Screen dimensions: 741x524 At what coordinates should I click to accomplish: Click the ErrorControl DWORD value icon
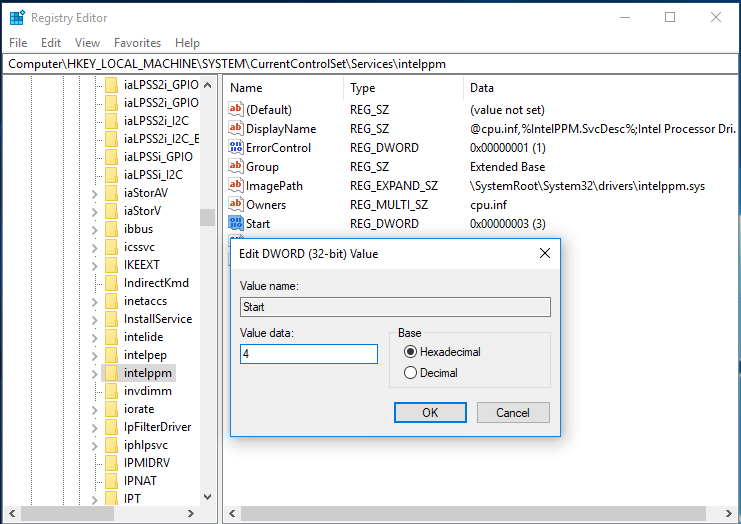235,147
